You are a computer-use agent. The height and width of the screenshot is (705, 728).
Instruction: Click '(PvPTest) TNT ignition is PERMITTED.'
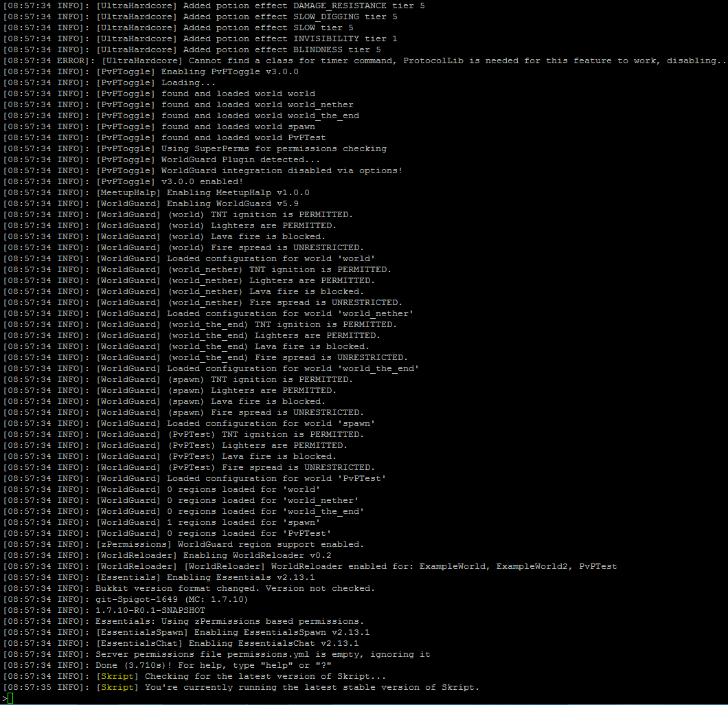point(266,435)
